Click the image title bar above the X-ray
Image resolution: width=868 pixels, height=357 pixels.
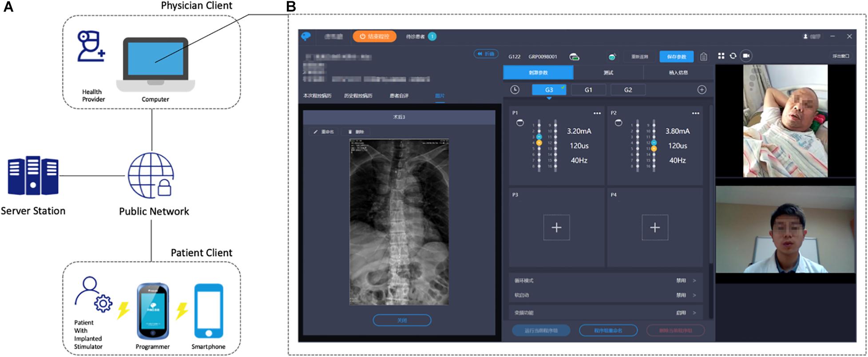tap(399, 117)
